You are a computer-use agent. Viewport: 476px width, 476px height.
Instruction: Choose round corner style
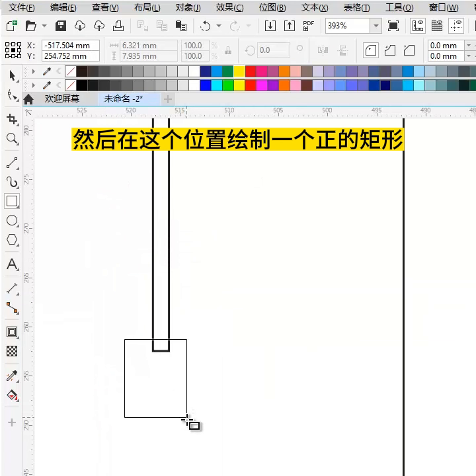coord(371,50)
